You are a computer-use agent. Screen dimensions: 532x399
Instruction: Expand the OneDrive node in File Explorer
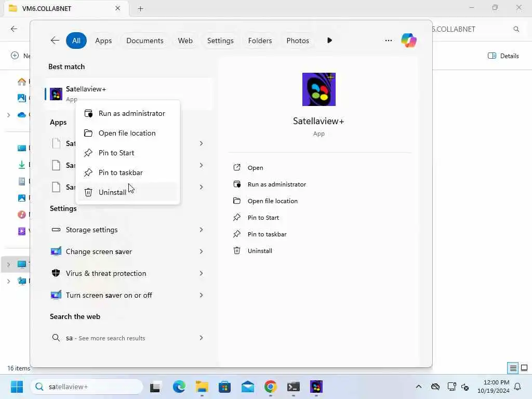(x=8, y=115)
